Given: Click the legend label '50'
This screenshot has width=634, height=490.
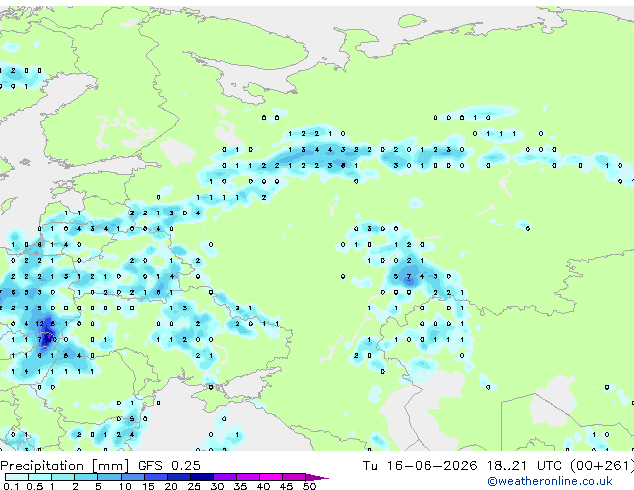Looking at the screenshot, I should click(x=309, y=486).
